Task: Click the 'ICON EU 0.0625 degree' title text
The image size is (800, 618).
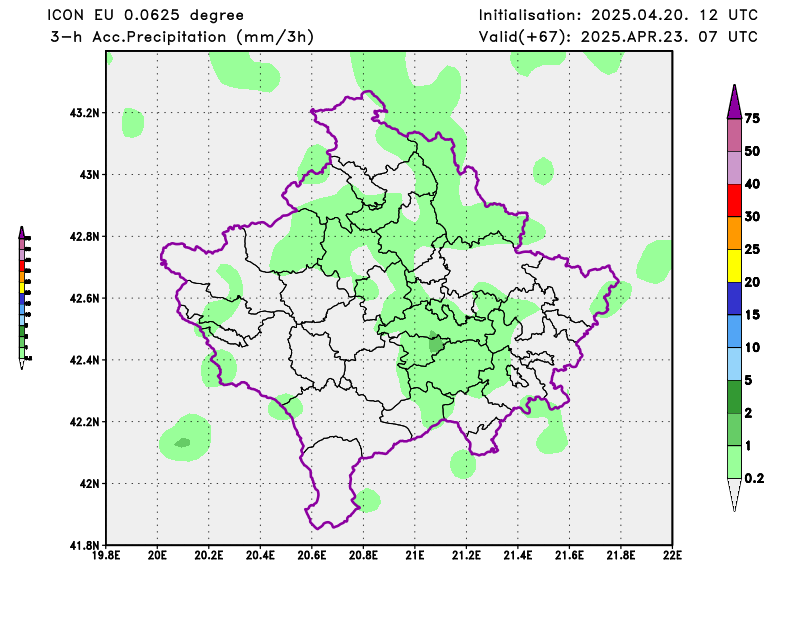Action: (145, 15)
